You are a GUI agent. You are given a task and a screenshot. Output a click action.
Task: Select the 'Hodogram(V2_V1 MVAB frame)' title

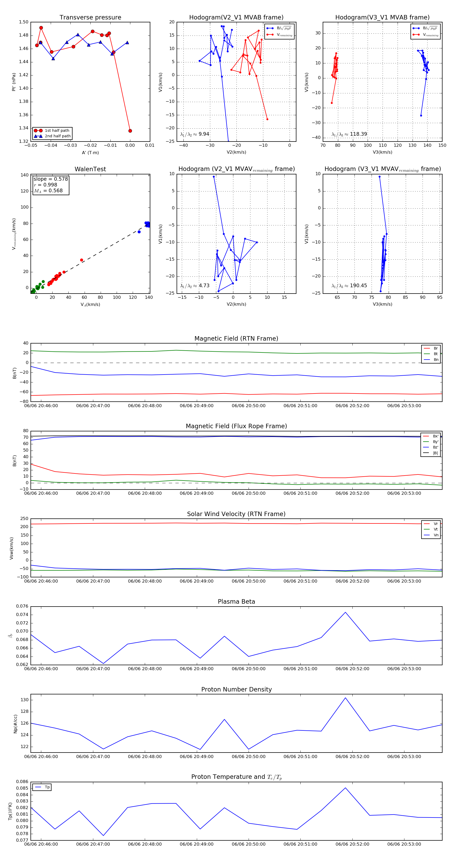click(x=236, y=18)
